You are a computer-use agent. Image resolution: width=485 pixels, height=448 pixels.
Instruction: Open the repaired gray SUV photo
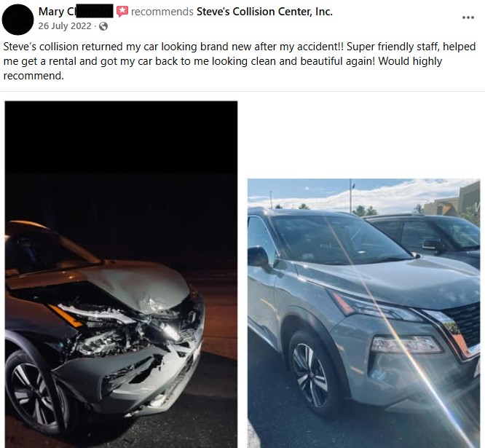click(x=364, y=313)
